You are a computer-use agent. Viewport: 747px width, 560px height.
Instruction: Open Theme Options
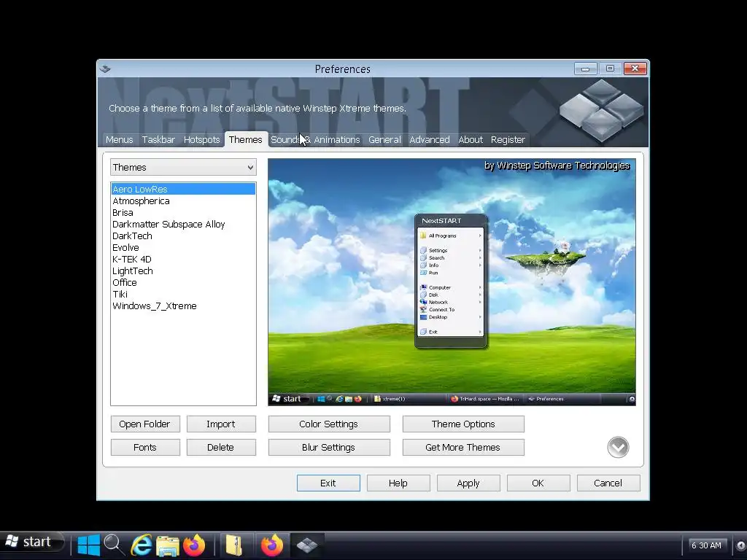[463, 424]
